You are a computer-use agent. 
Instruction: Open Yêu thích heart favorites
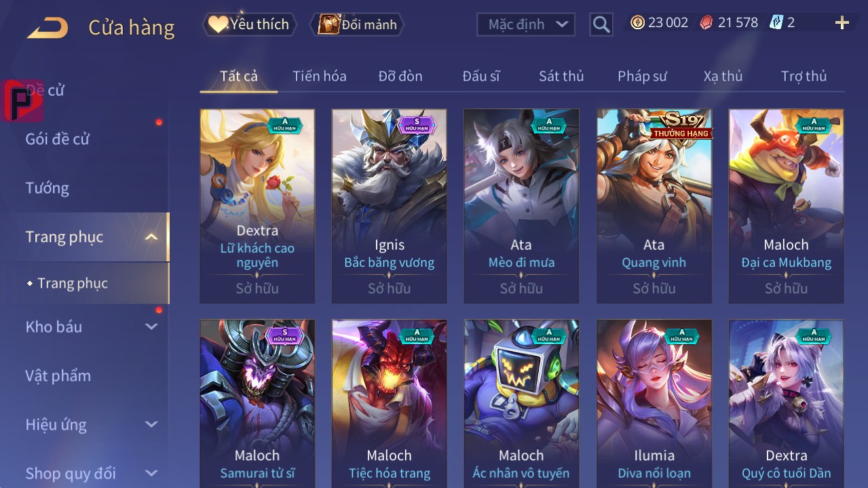click(249, 24)
